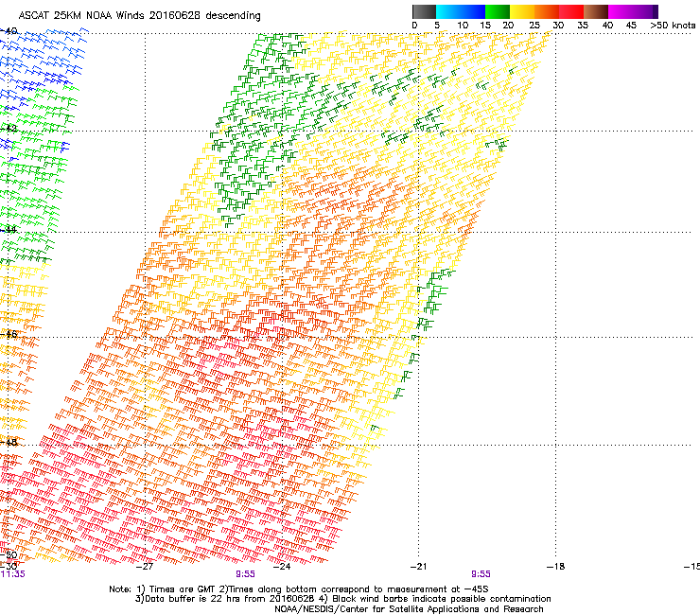This screenshot has width=700, height=615.
Task: Click the '-40' latitude axis label
Action: pos(9,31)
